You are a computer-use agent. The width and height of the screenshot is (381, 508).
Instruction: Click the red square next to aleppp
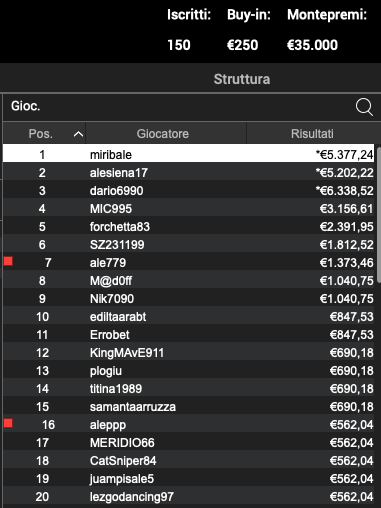click(8, 423)
